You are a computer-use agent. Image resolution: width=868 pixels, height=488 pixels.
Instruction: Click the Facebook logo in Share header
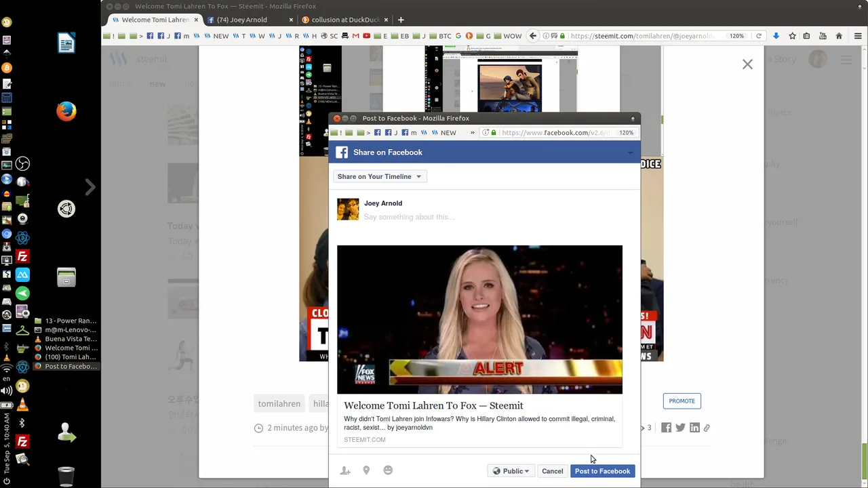[342, 152]
